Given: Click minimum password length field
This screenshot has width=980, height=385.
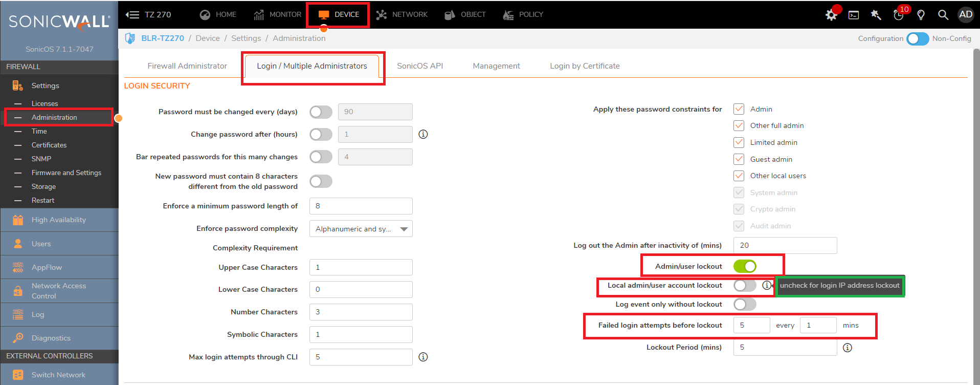Looking at the screenshot, I should click(x=361, y=206).
